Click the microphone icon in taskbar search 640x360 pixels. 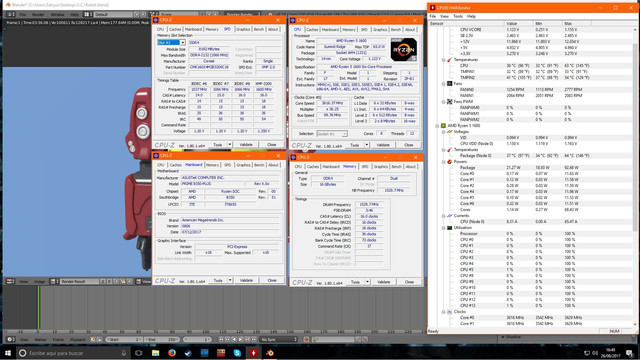pyautogui.click(x=124, y=353)
